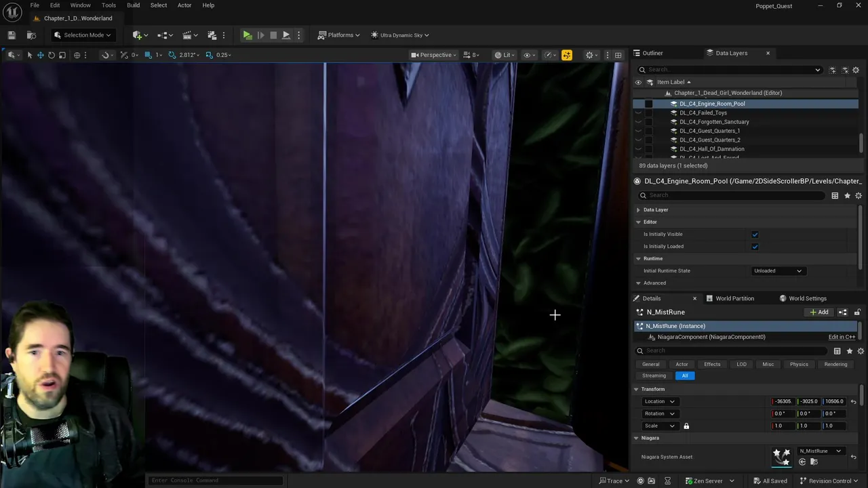This screenshot has width=868, height=488.
Task: Save the current level with the floppy icon
Action: (12, 35)
